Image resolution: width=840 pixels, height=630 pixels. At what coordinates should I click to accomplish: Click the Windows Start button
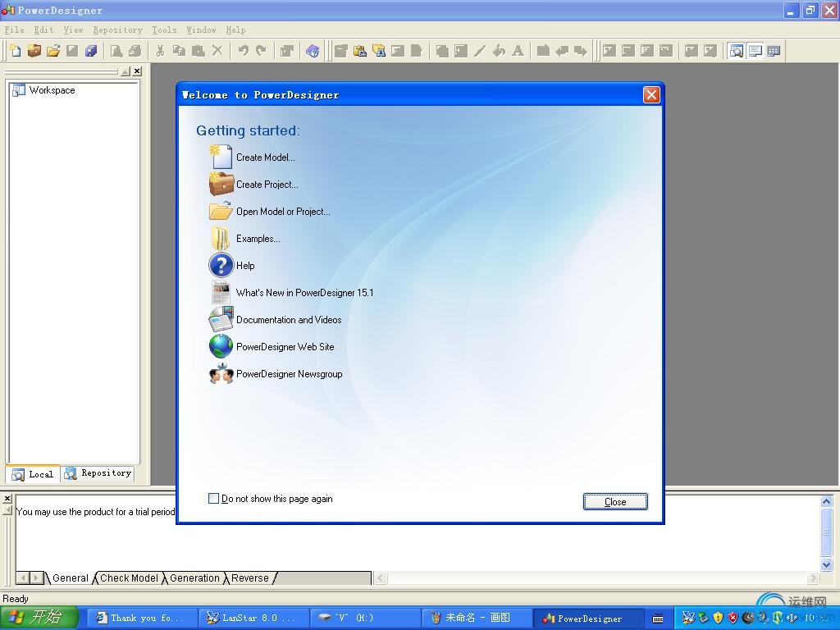(39, 618)
